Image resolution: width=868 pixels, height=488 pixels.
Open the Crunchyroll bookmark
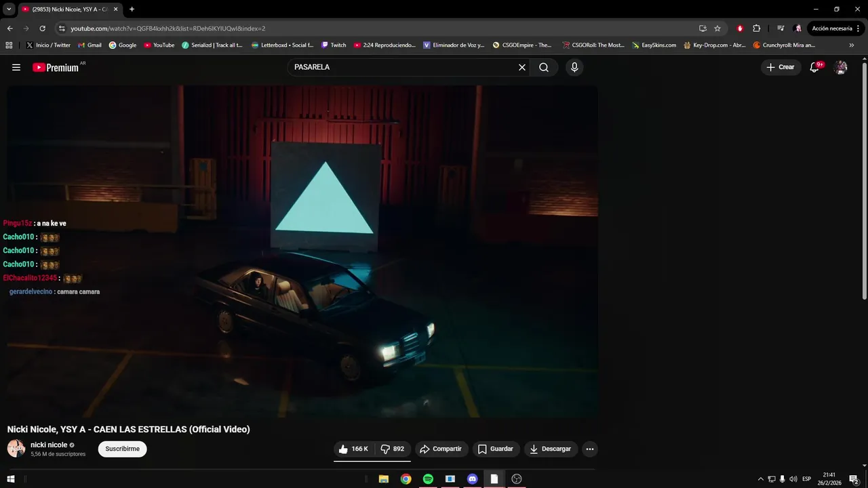tap(784, 45)
